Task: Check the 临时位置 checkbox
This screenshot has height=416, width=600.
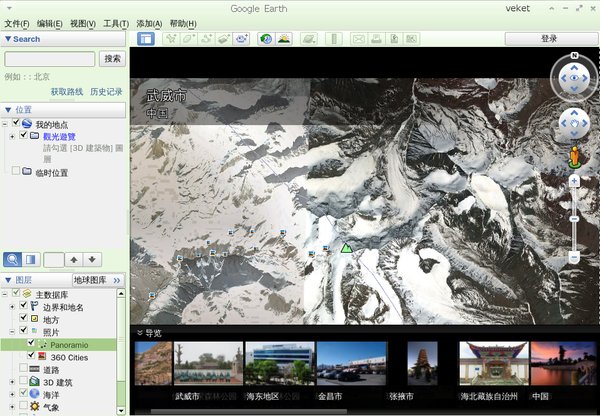Action: 14,172
